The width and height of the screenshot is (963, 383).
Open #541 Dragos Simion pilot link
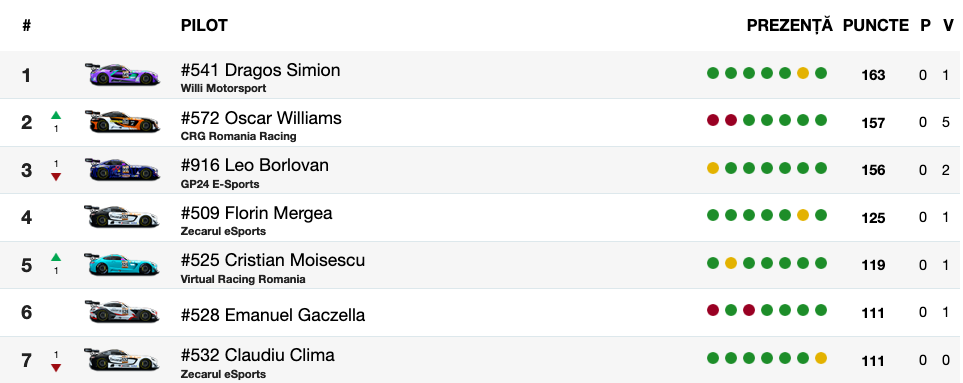click(x=260, y=70)
